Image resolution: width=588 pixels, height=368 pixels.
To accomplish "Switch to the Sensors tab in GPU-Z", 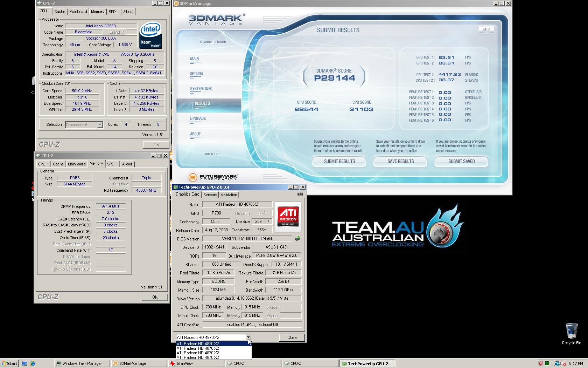I will (210, 195).
